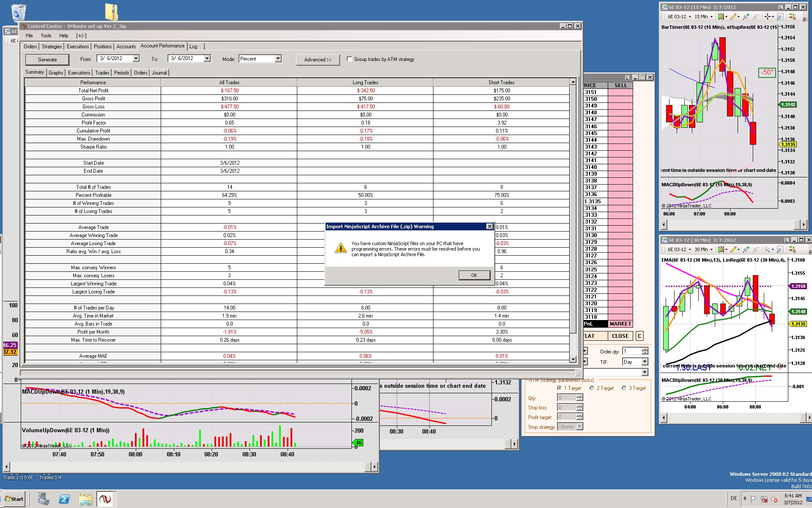
Task: Enable Group trades by ATM strategy
Action: coord(349,59)
